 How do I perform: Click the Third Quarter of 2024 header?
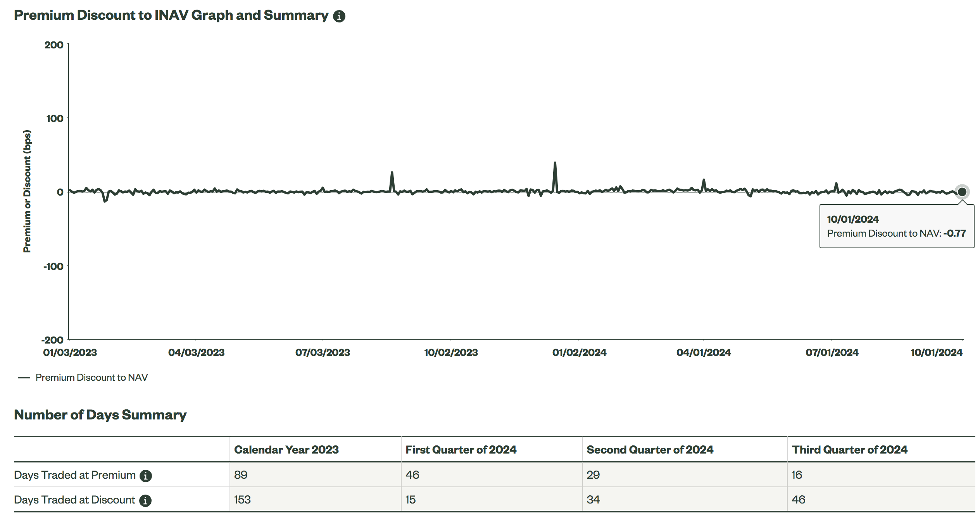tap(849, 450)
